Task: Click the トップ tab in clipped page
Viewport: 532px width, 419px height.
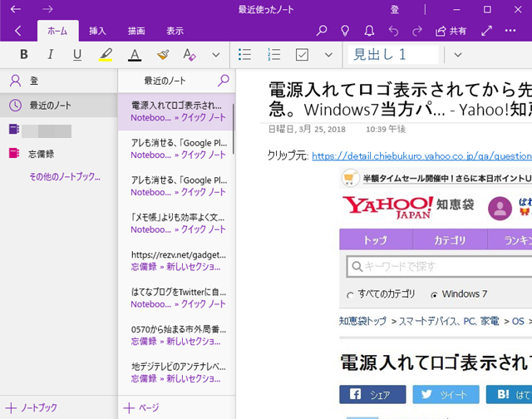Action: point(375,240)
